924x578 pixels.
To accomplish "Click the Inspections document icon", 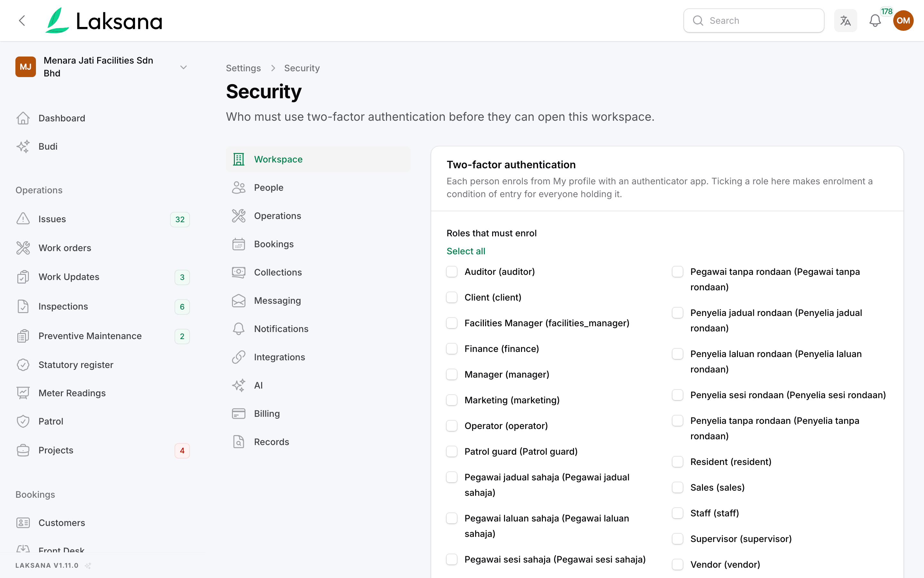I will coord(23,306).
